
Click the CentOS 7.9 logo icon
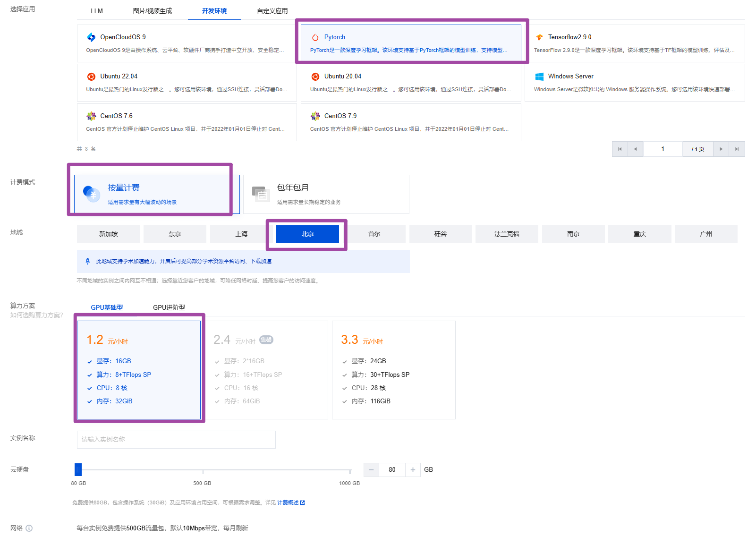click(315, 116)
